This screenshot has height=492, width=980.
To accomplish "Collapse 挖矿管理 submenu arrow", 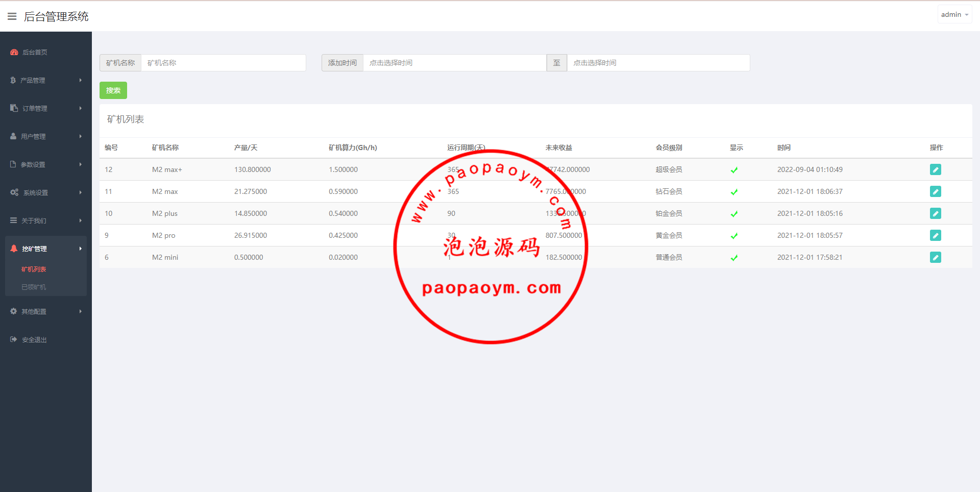I will click(81, 249).
